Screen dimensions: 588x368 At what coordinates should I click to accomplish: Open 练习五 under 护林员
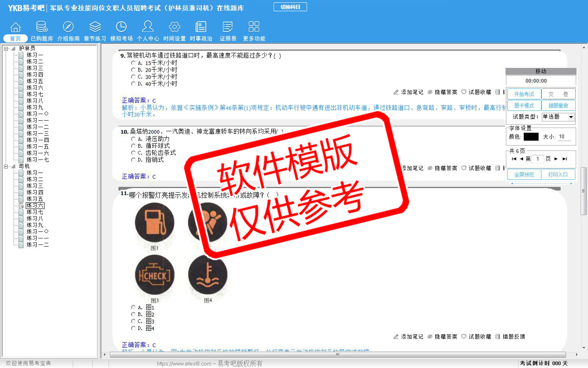35,81
